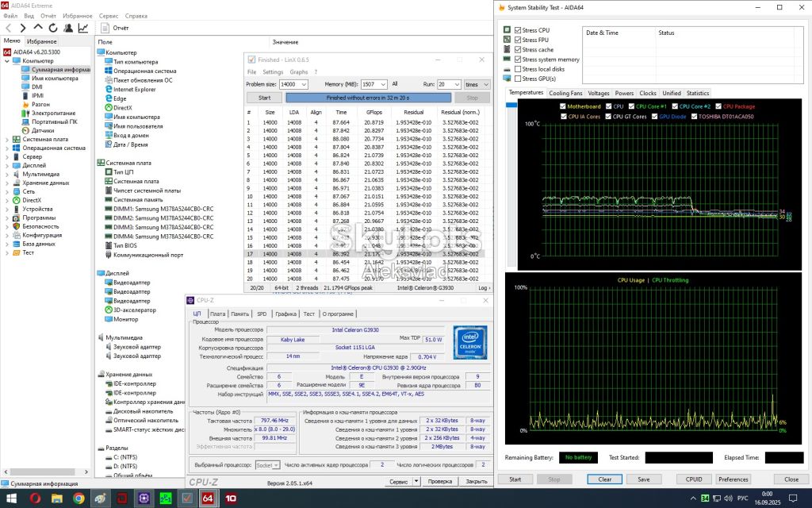
Task: Open the Graphs menu in LinX
Action: 299,72
